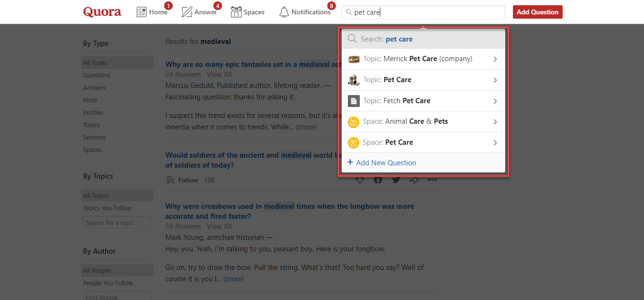Screen dimensions: 644x300
Task: Choose Space: Animal Care & Pets suggestion
Action: point(423,122)
